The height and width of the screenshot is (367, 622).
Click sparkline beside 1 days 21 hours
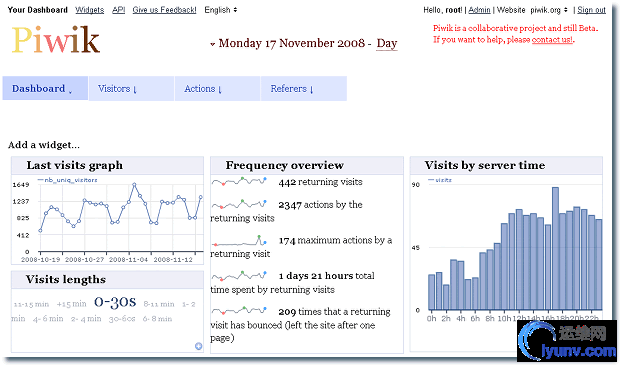(x=239, y=275)
